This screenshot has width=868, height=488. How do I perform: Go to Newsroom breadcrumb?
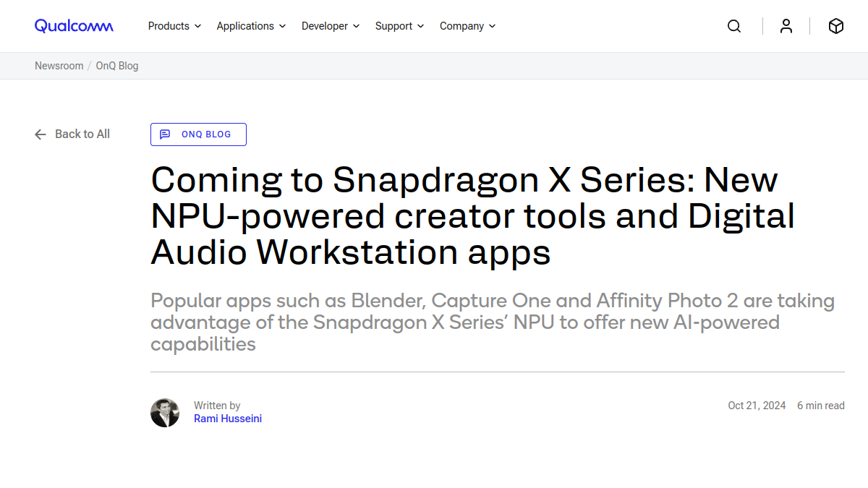coord(59,66)
